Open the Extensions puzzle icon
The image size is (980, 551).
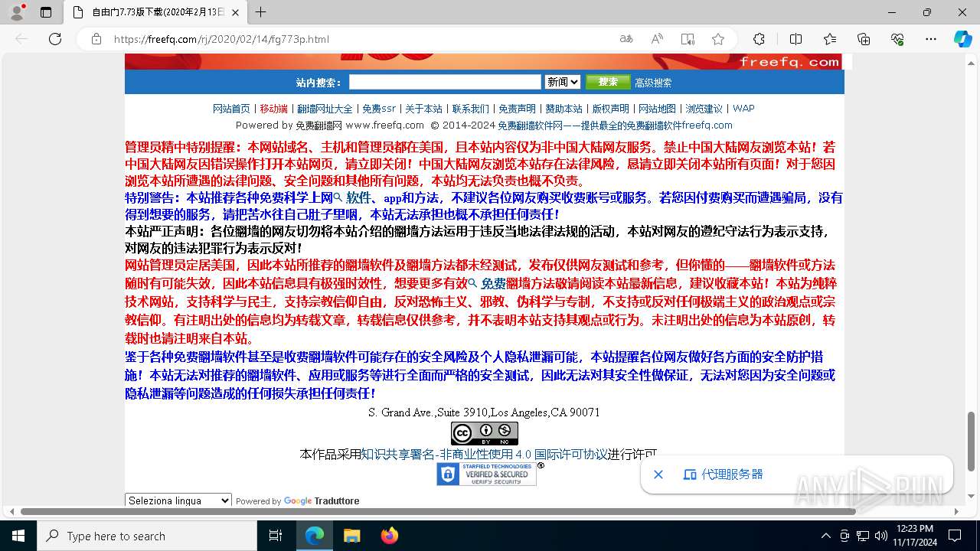(759, 39)
